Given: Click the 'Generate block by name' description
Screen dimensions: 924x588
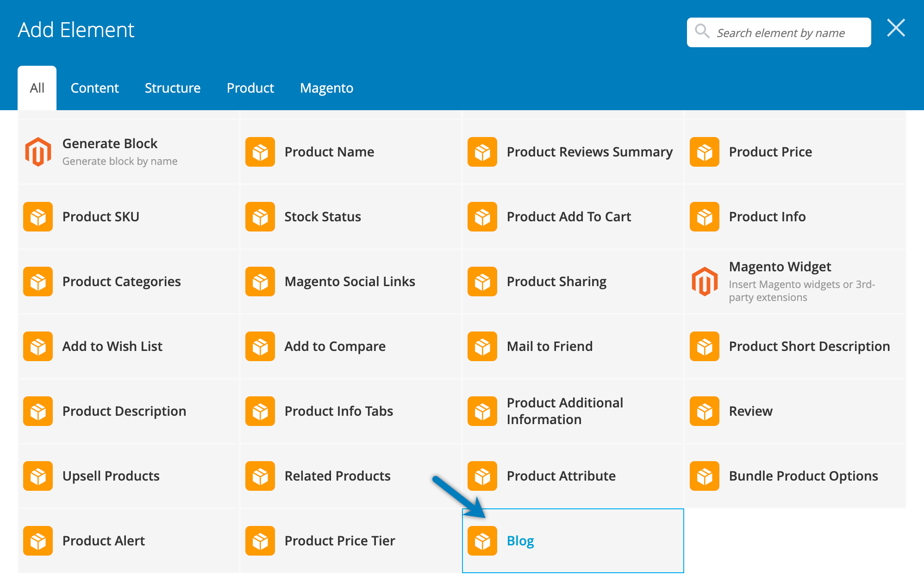Looking at the screenshot, I should tap(120, 161).
